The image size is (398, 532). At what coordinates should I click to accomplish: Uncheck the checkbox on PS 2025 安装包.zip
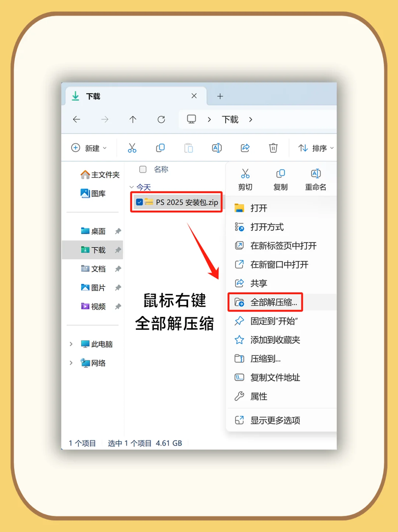click(x=139, y=202)
